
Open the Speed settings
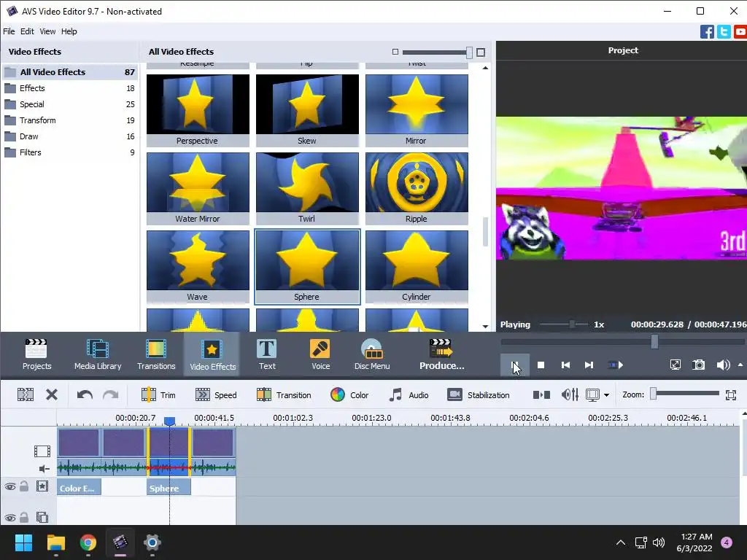tap(216, 394)
